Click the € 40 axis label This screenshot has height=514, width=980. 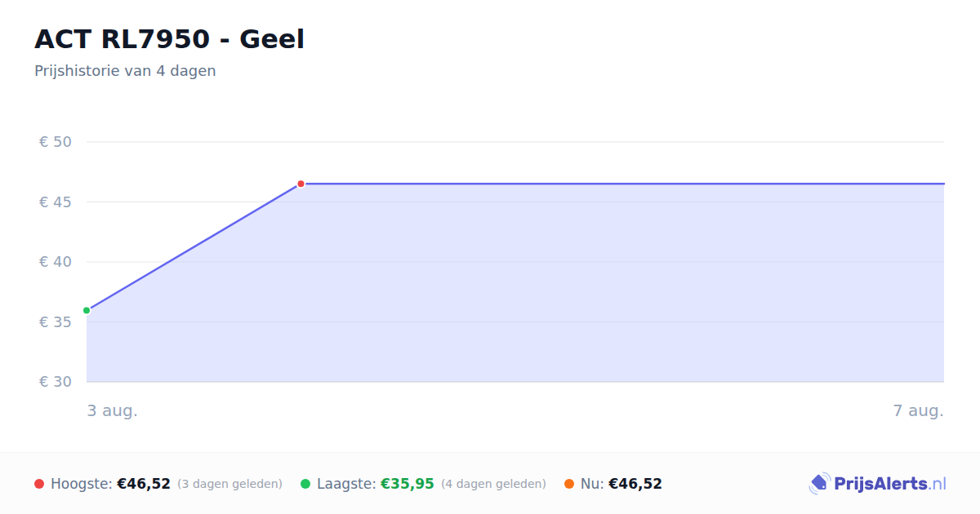[56, 262]
